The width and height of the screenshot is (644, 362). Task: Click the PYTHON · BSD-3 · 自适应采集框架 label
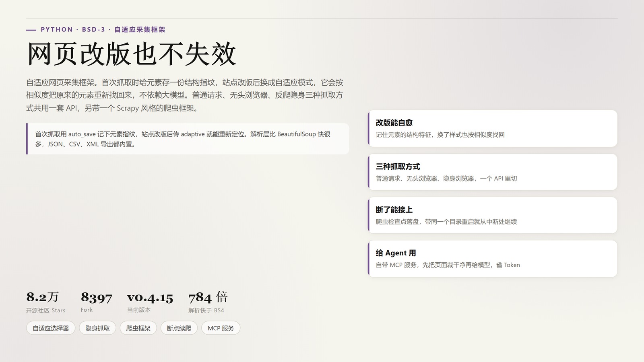(x=103, y=29)
